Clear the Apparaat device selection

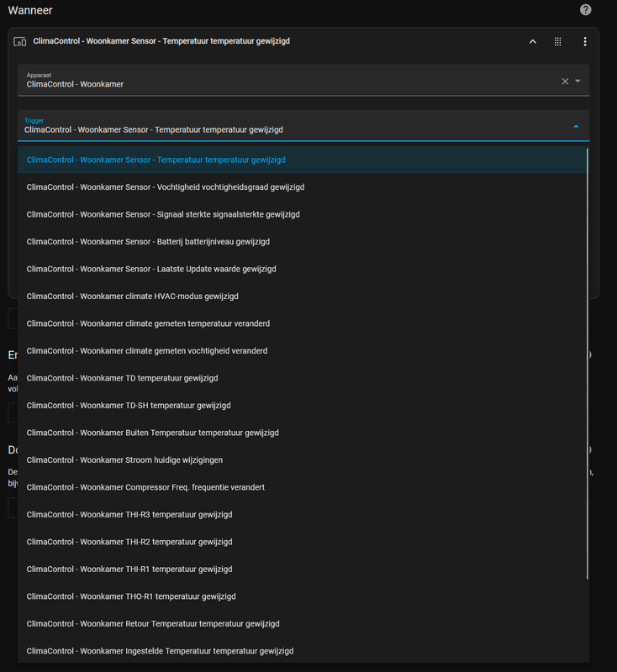(565, 81)
